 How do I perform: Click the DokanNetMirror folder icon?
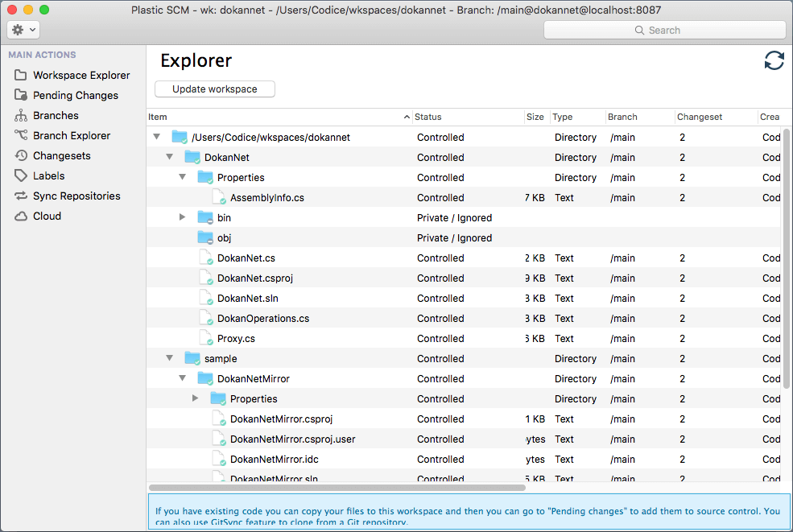point(205,378)
